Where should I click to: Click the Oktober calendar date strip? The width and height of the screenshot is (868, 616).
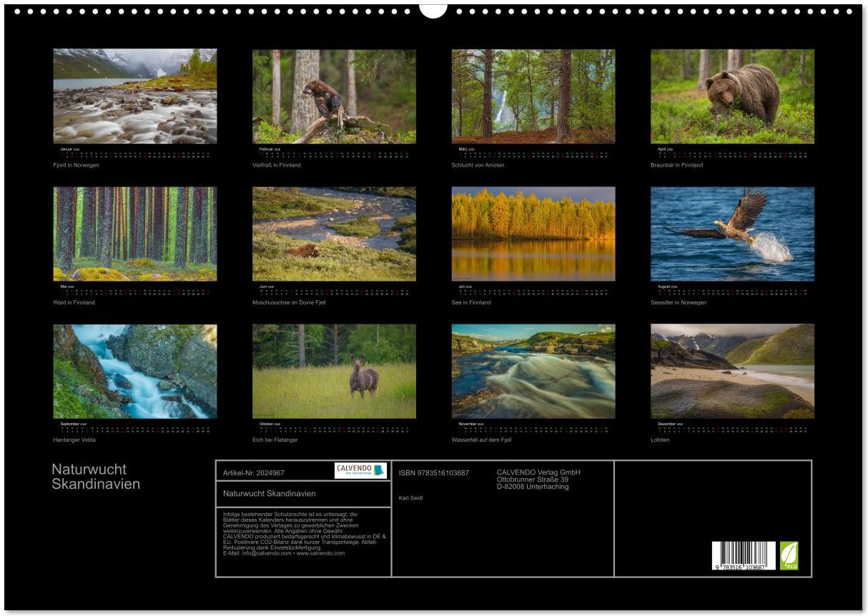(x=334, y=428)
